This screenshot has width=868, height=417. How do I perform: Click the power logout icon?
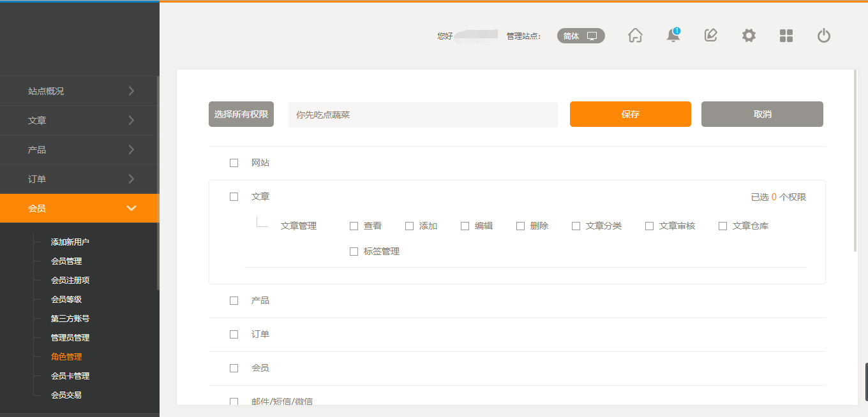(824, 36)
